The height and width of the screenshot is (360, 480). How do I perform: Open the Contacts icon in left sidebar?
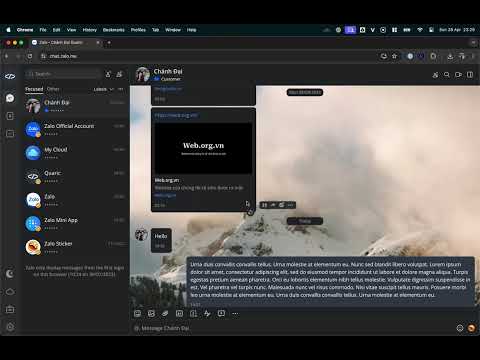10,116
